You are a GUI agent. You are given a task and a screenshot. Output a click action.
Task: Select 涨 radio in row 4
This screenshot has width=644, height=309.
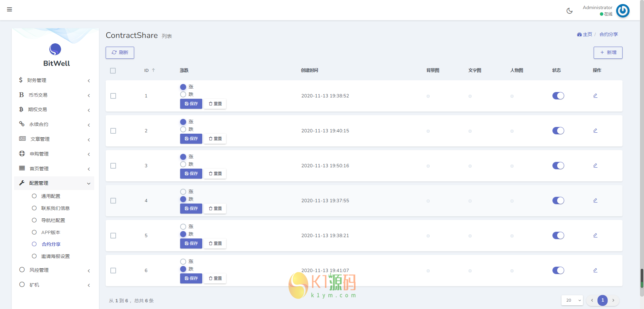[183, 191]
